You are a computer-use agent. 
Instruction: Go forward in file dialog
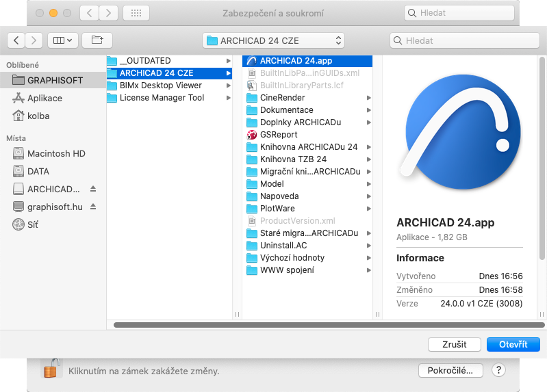pos(34,40)
